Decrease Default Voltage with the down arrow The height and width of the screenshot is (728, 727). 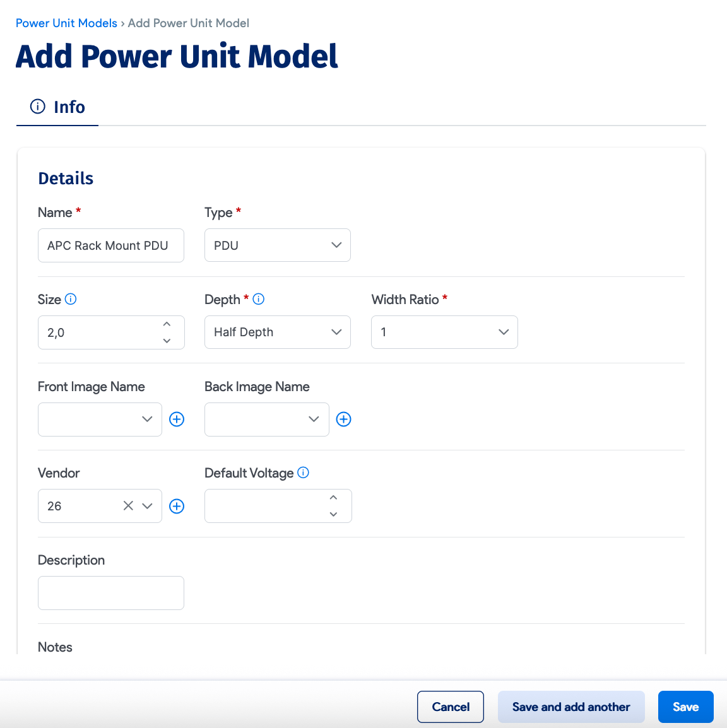[x=333, y=514]
